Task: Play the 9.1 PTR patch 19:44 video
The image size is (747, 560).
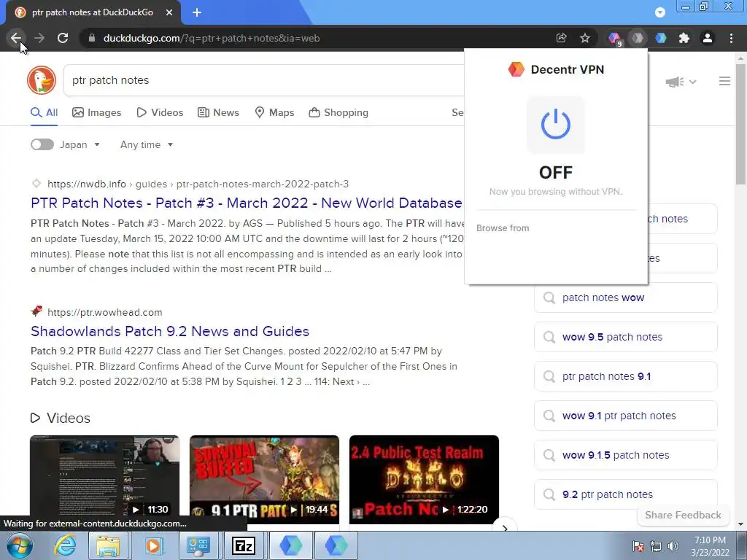Action: click(264, 479)
